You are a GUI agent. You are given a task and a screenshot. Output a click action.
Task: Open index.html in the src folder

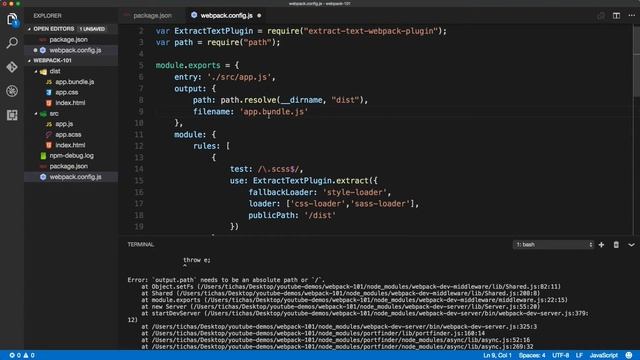point(71,145)
